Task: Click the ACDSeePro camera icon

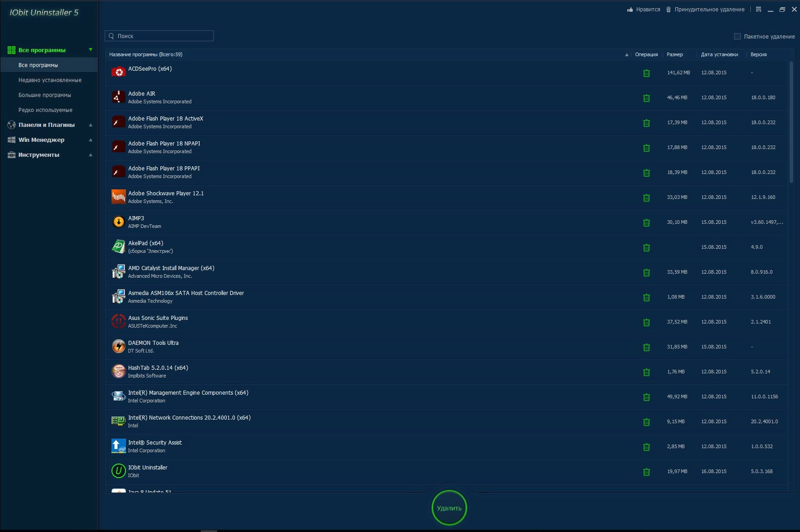Action: tap(118, 72)
